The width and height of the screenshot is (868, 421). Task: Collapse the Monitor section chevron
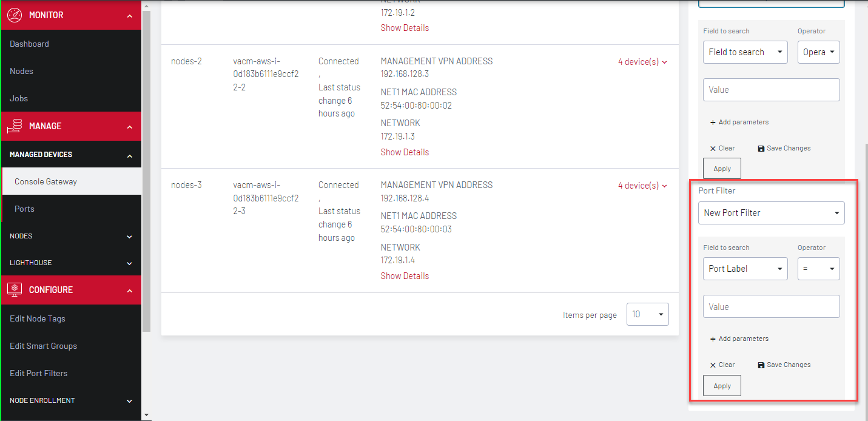129,16
